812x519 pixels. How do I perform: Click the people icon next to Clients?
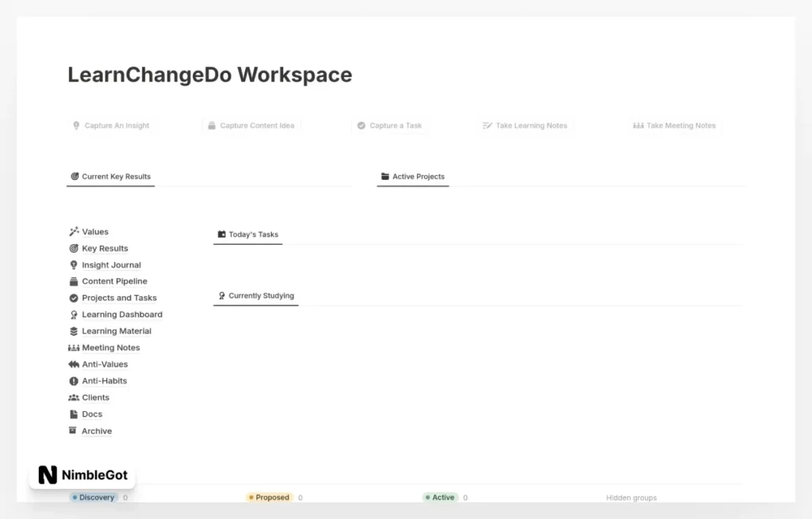(x=73, y=397)
